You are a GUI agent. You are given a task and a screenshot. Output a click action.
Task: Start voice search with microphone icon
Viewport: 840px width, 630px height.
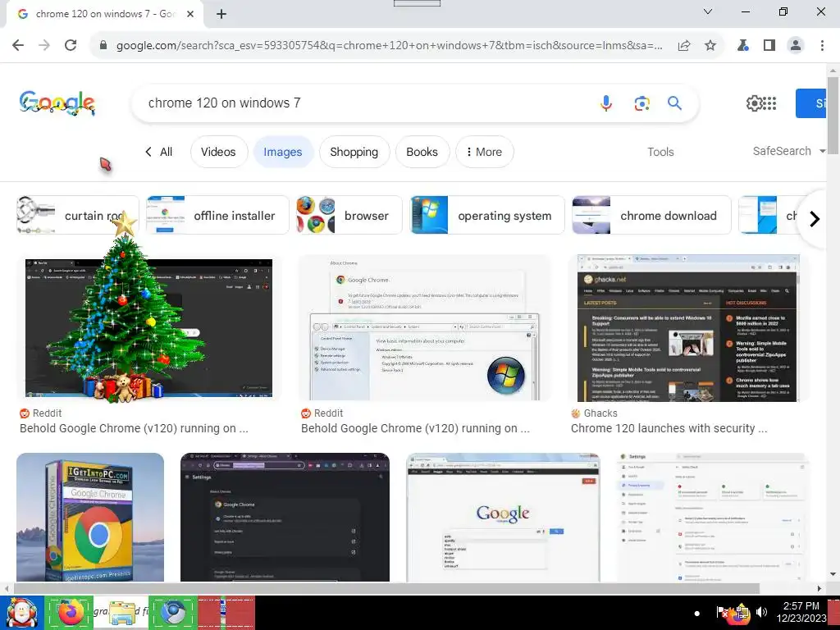[x=606, y=103]
